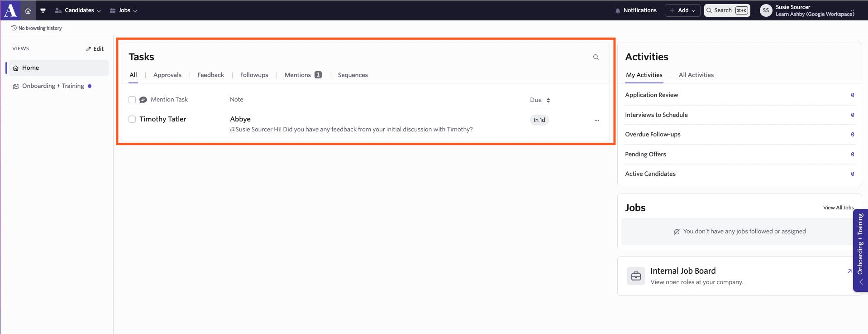Click the View All Jobs link

pos(838,208)
